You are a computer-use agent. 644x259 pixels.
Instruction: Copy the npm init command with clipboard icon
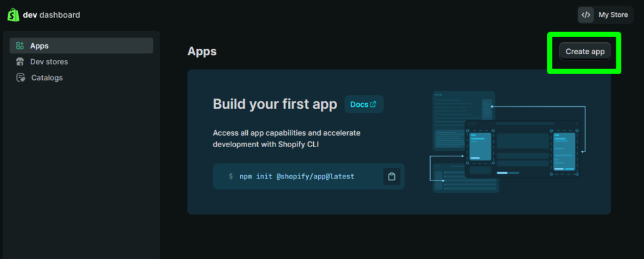[x=391, y=177]
